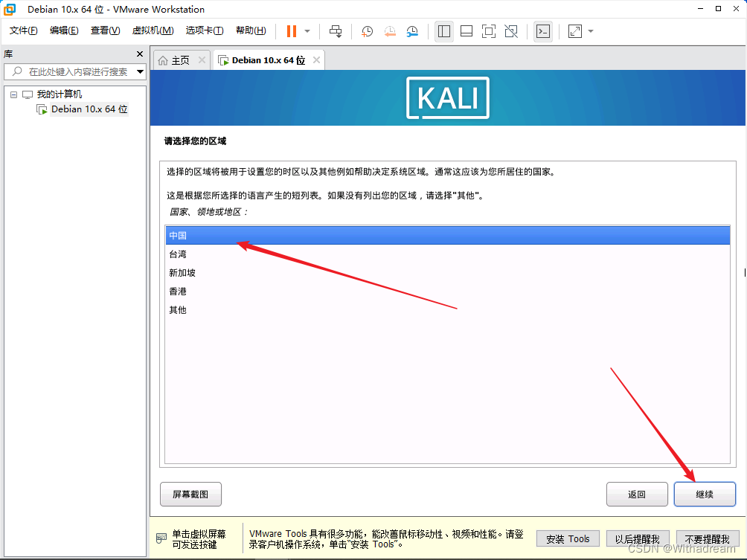Select 其他 in the region list
The width and height of the screenshot is (747, 560).
(447, 309)
